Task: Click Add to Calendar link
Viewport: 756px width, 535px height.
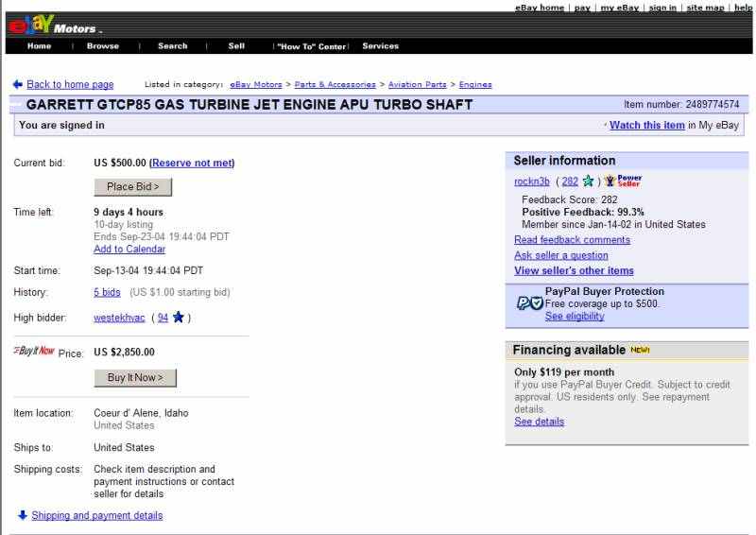Action: (x=129, y=250)
